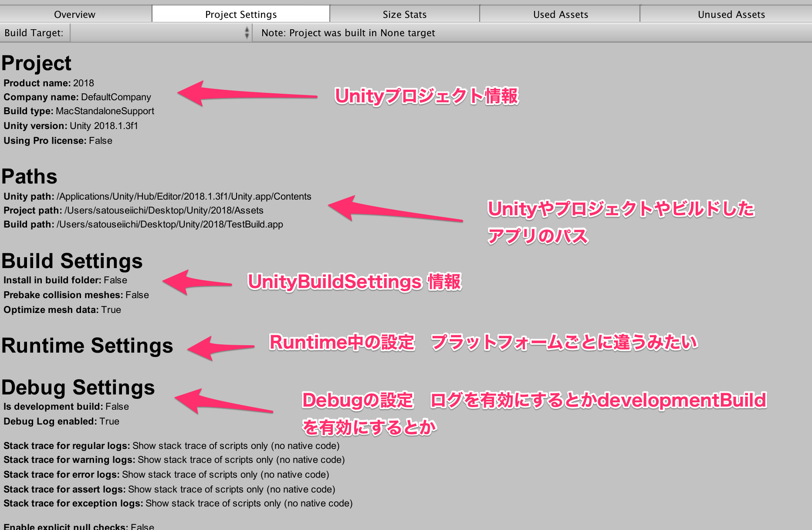Click 'Debug Log enabled: True'
The image size is (812, 530).
pyautogui.click(x=61, y=421)
